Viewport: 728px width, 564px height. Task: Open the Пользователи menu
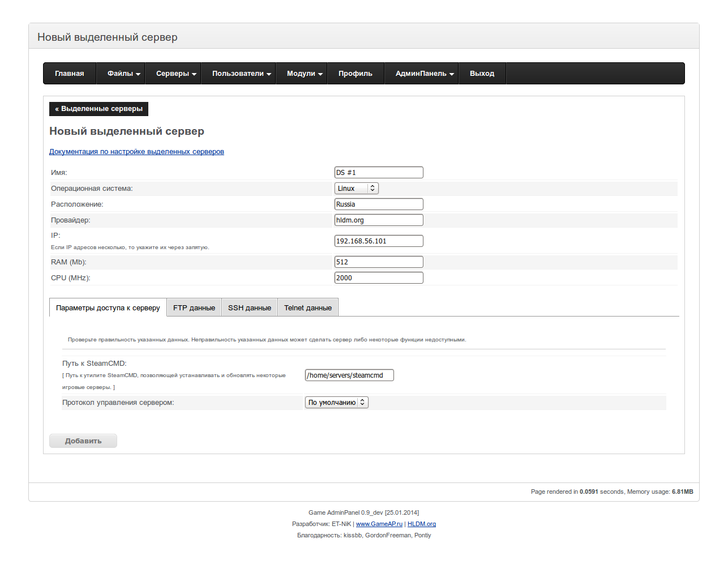coord(241,74)
